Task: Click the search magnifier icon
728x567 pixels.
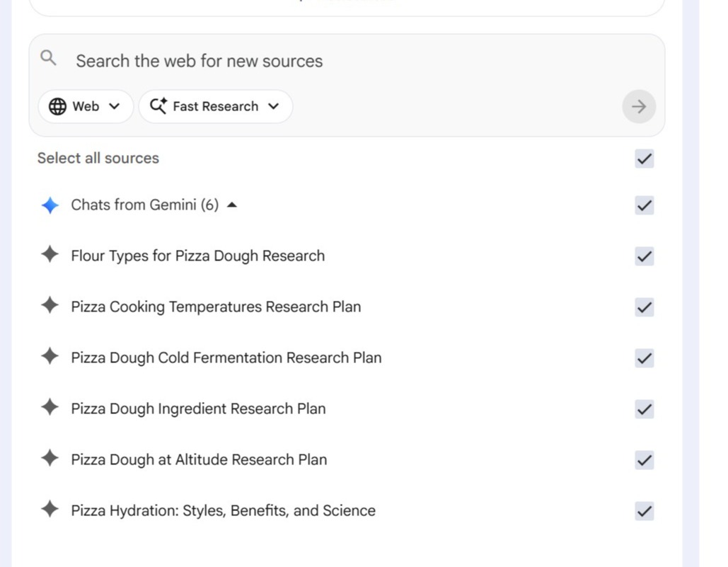Action: coord(48,59)
